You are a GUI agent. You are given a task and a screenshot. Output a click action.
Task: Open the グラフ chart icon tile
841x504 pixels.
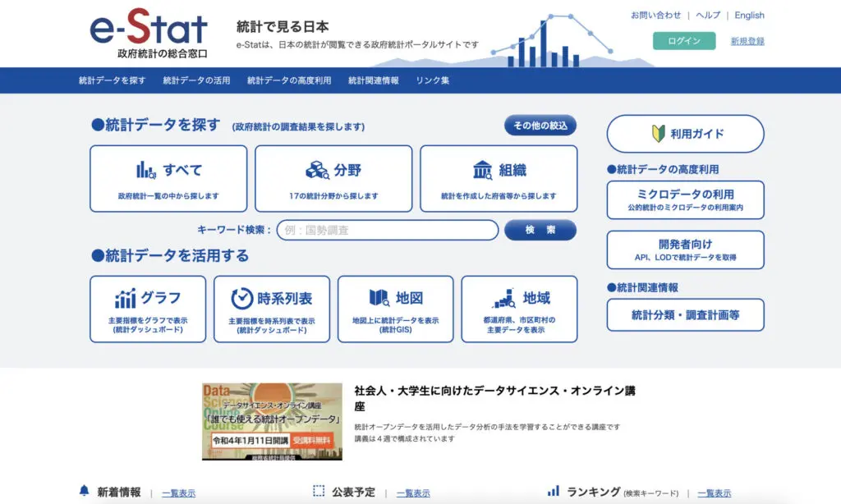point(148,308)
